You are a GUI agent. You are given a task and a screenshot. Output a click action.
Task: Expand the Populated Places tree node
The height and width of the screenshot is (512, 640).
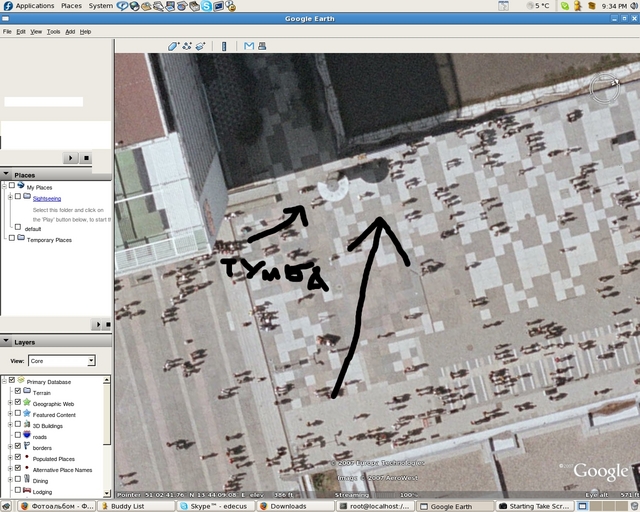(x=10, y=458)
